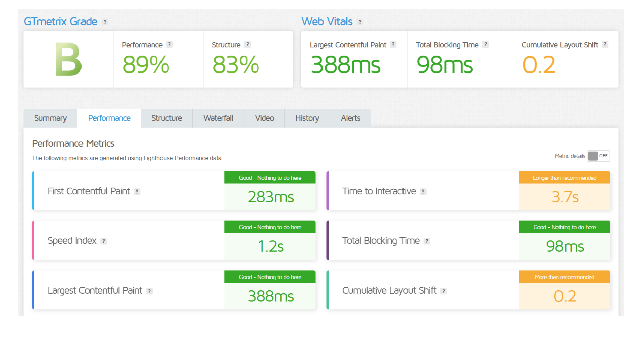Open the Video tab
644x337 pixels.
(264, 118)
